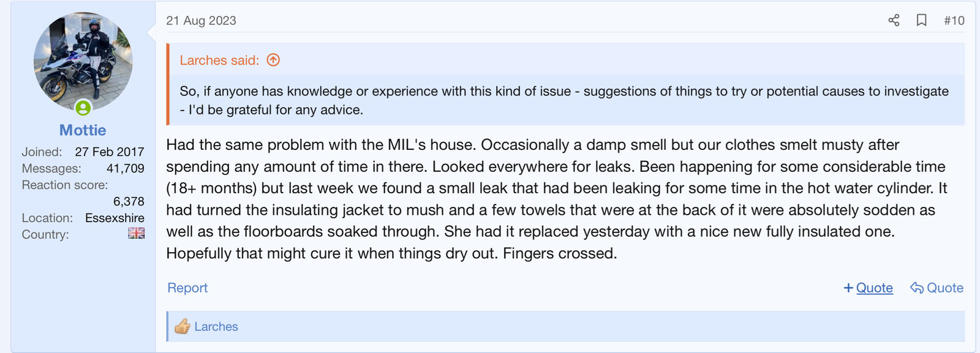The image size is (980, 353).
Task: Click the thumbs-up like icon
Action: 182,327
